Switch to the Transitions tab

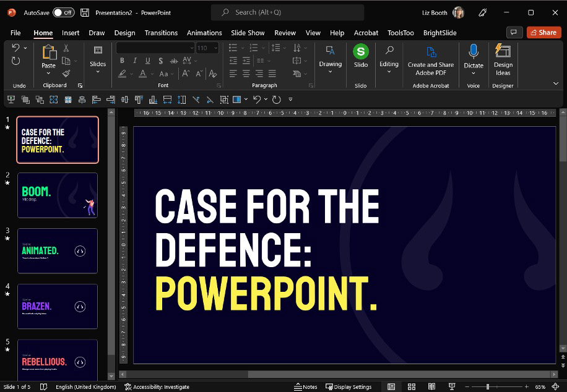[162, 33]
